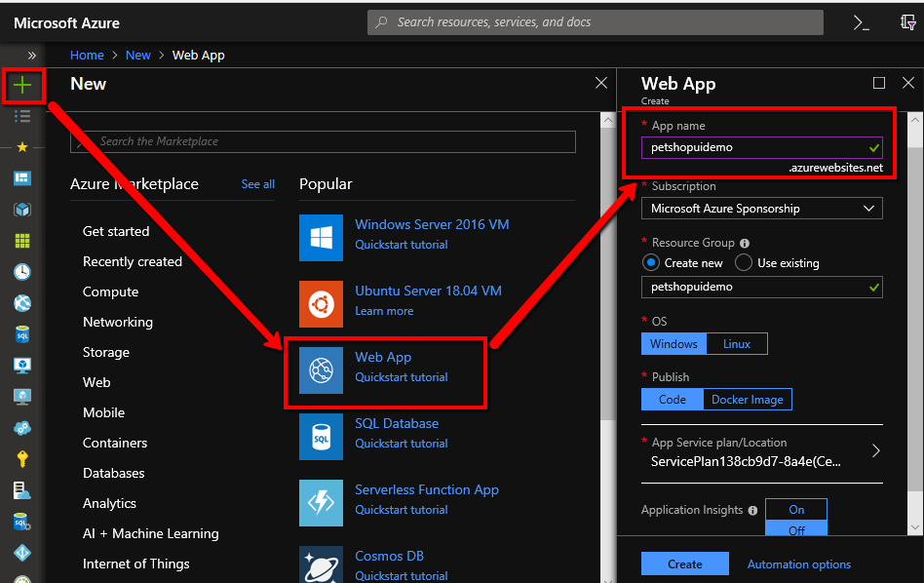The width and height of the screenshot is (924, 583).
Task: Click the App name input field
Action: click(762, 147)
